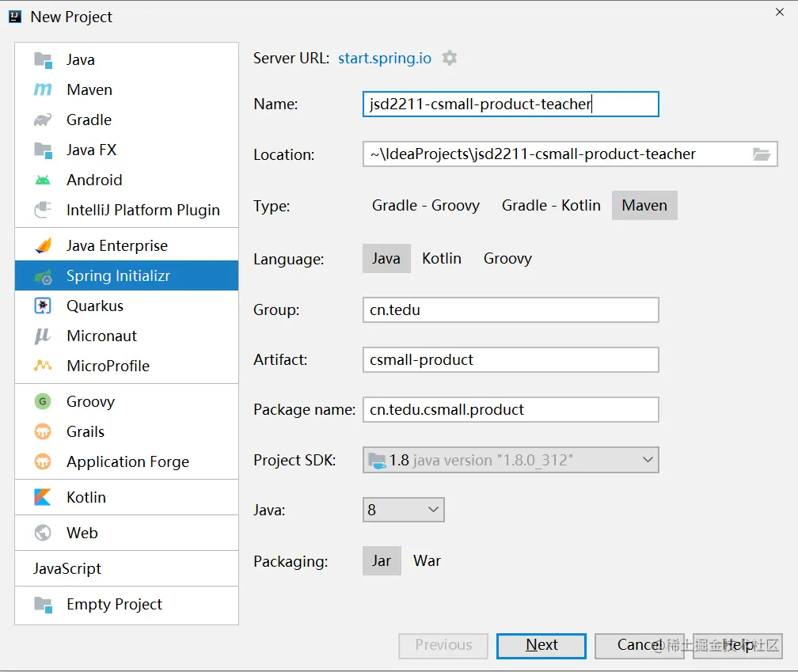Click the Maven icon in sidebar
This screenshot has width=798, height=672.
(x=43, y=90)
